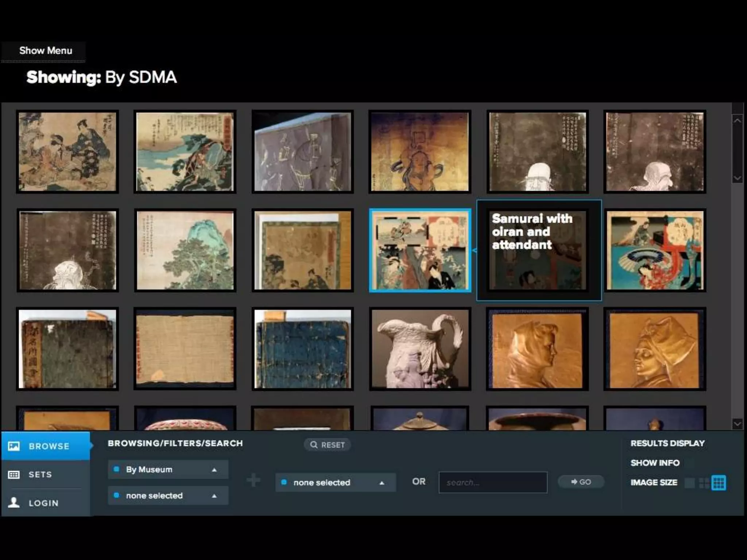Expand the By Museum dropdown
Image resolution: width=747 pixels, height=560 pixels.
[168, 470]
